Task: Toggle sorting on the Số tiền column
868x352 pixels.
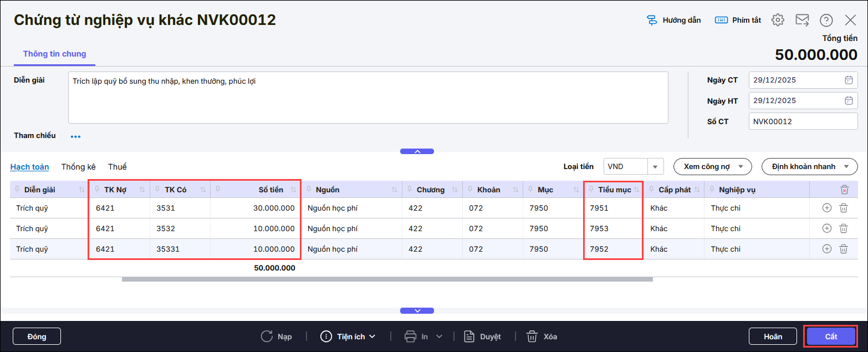Action: 293,190
